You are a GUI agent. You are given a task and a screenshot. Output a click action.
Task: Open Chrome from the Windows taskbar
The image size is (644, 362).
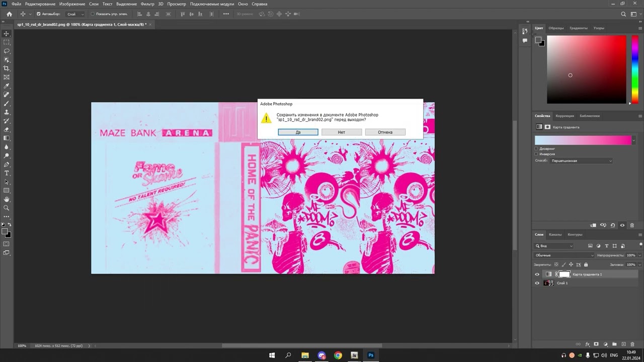coord(338,355)
